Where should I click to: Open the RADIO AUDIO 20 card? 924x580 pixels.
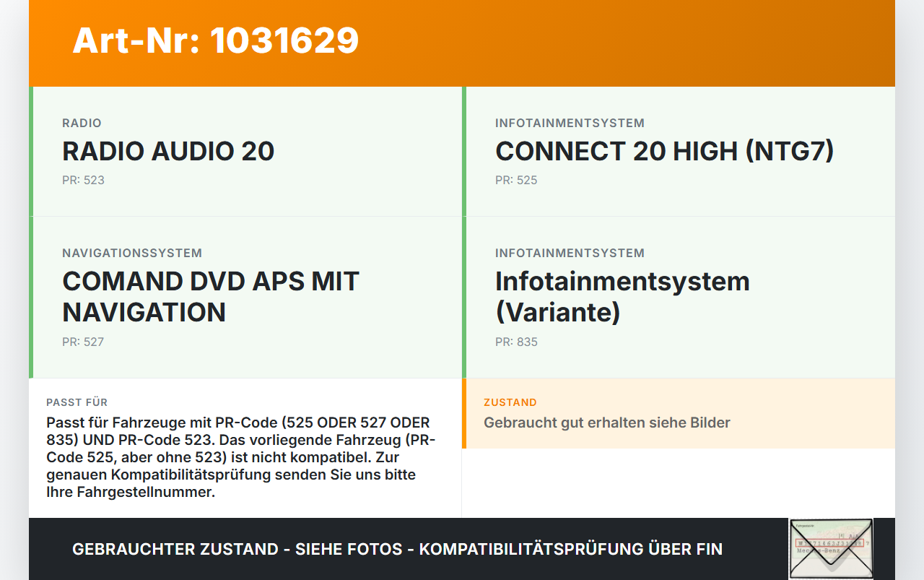click(245, 152)
